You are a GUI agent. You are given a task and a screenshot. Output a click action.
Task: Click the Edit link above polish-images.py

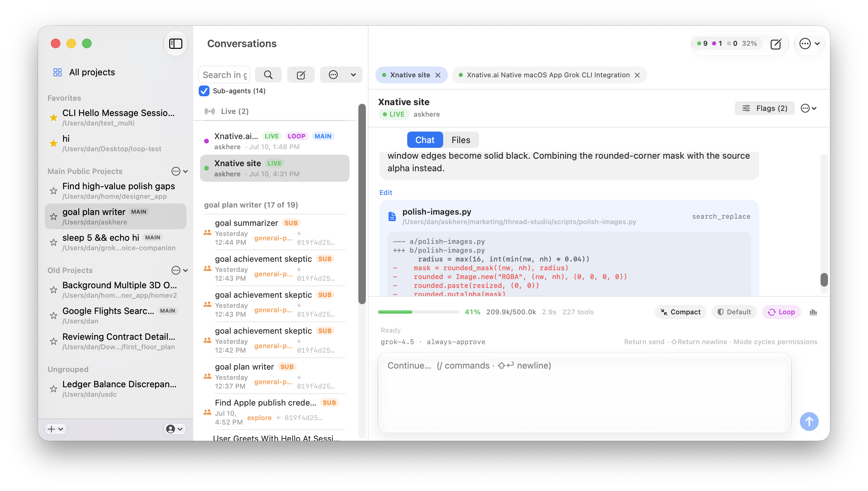[x=386, y=193]
